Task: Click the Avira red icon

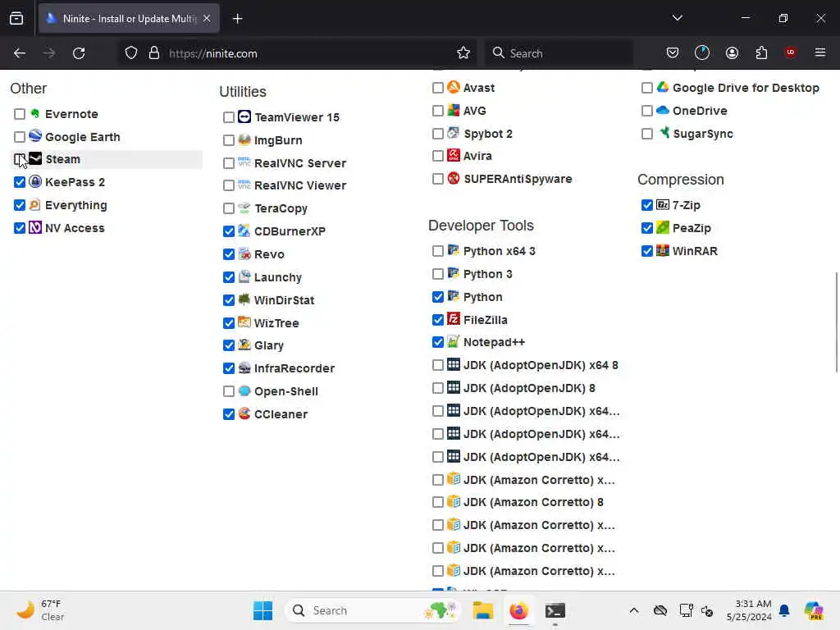Action: [x=453, y=155]
